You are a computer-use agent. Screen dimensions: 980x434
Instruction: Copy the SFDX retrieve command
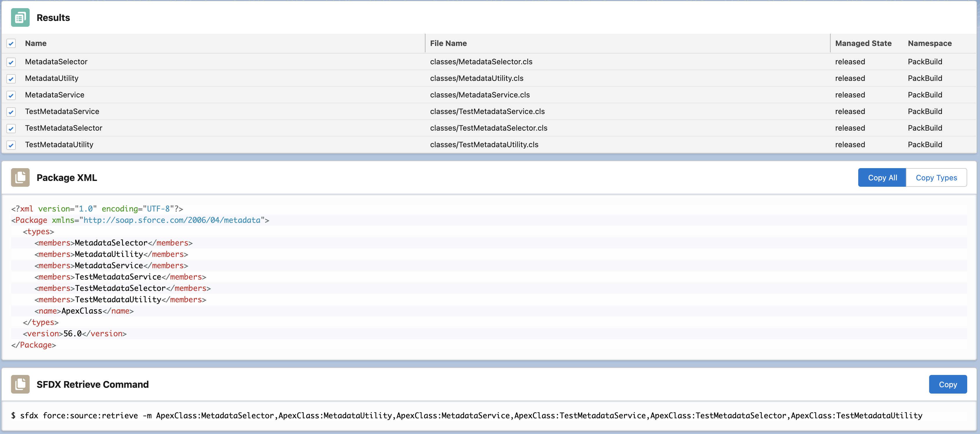point(947,384)
